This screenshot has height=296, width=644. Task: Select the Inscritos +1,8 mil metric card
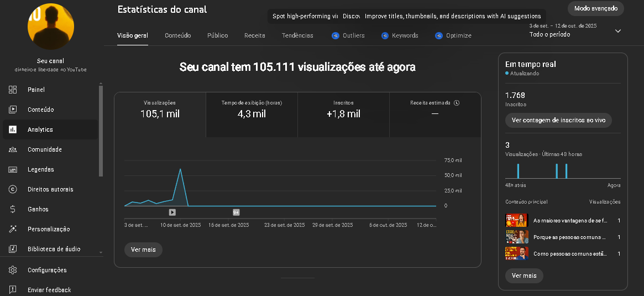pyautogui.click(x=343, y=115)
